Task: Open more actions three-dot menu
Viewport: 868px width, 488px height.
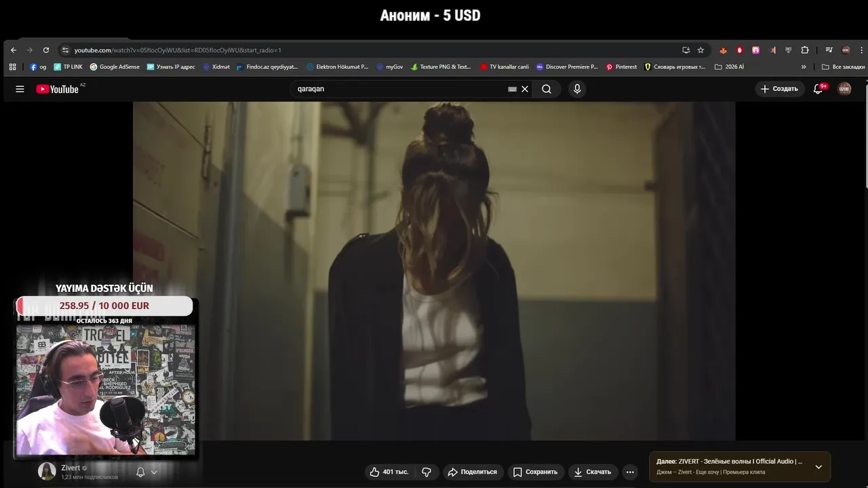Action: pos(630,472)
